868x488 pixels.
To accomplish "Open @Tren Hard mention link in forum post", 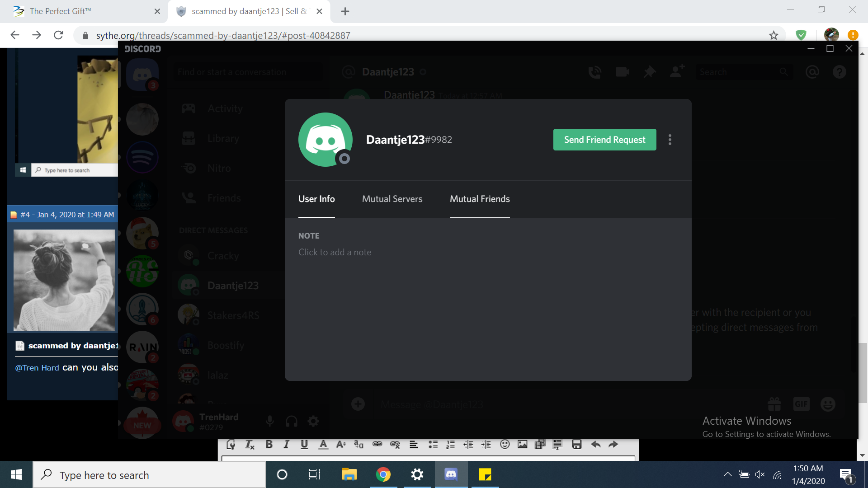I will (37, 368).
